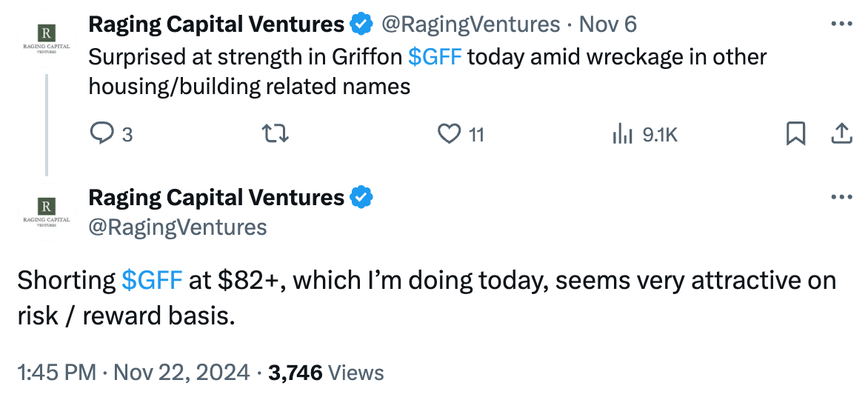Open replies on the Nov 6 tweet
Screen dimensions: 868x400
[110, 135]
